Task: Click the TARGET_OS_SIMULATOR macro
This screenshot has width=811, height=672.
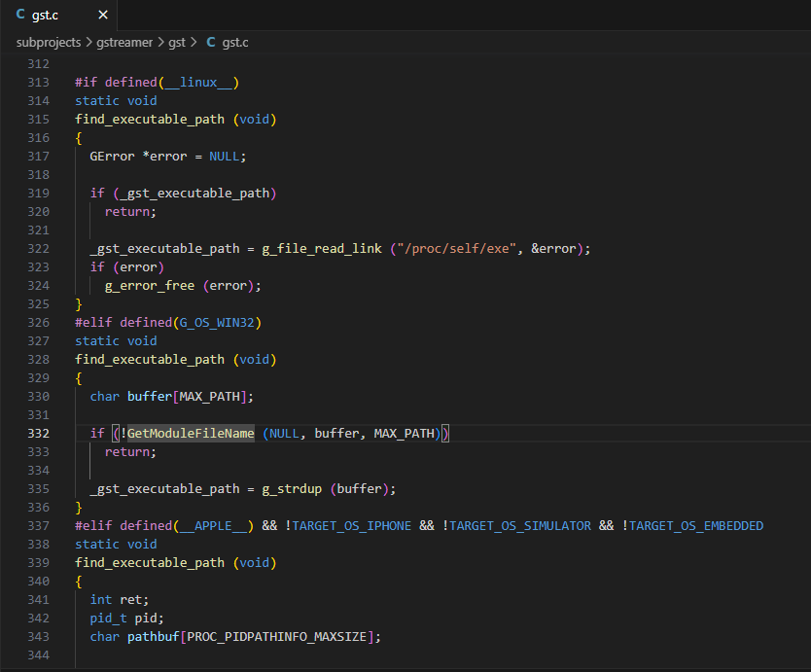Action: point(520,526)
